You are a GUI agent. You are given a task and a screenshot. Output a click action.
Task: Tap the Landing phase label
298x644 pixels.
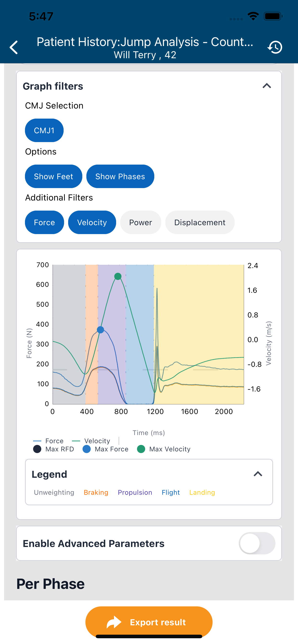pos(202,492)
